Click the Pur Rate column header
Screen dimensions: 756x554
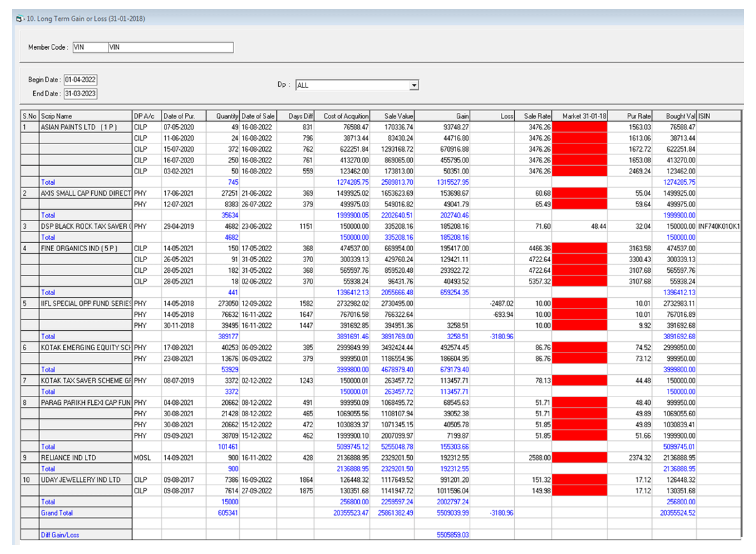tap(630, 116)
